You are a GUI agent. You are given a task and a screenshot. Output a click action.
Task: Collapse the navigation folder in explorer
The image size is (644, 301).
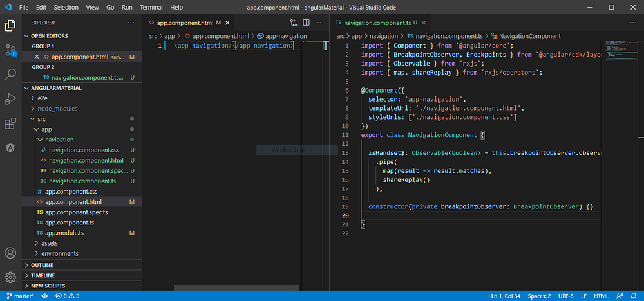tap(59, 140)
